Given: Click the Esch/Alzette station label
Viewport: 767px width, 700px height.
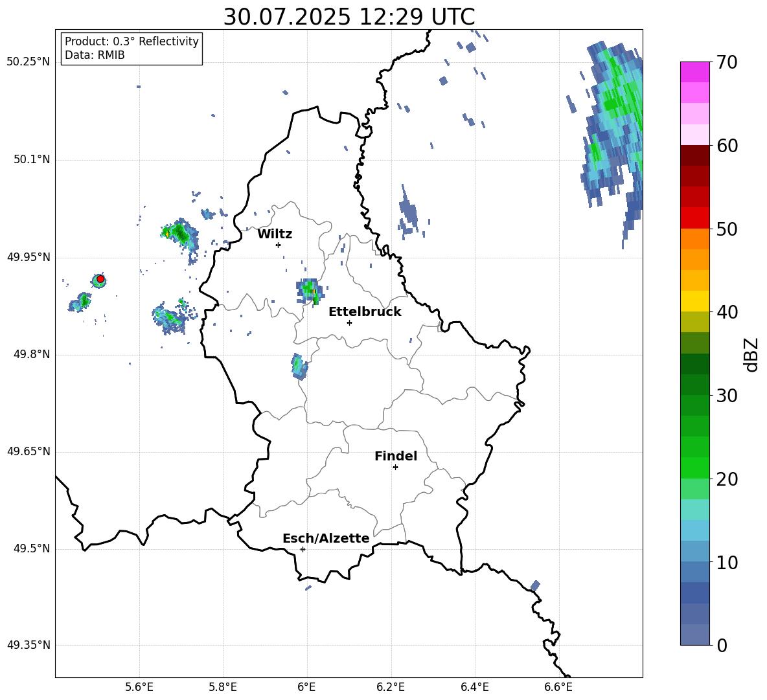Looking at the screenshot, I should point(326,538).
